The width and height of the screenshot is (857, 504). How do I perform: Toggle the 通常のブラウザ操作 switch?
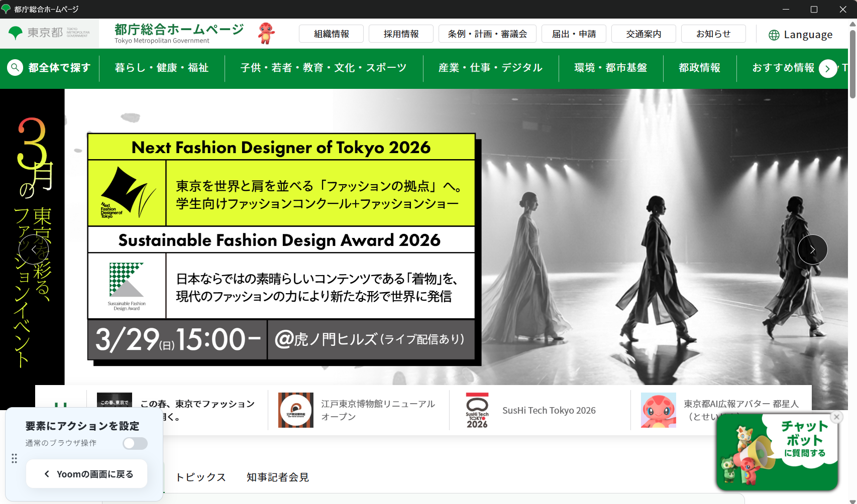[x=135, y=443]
